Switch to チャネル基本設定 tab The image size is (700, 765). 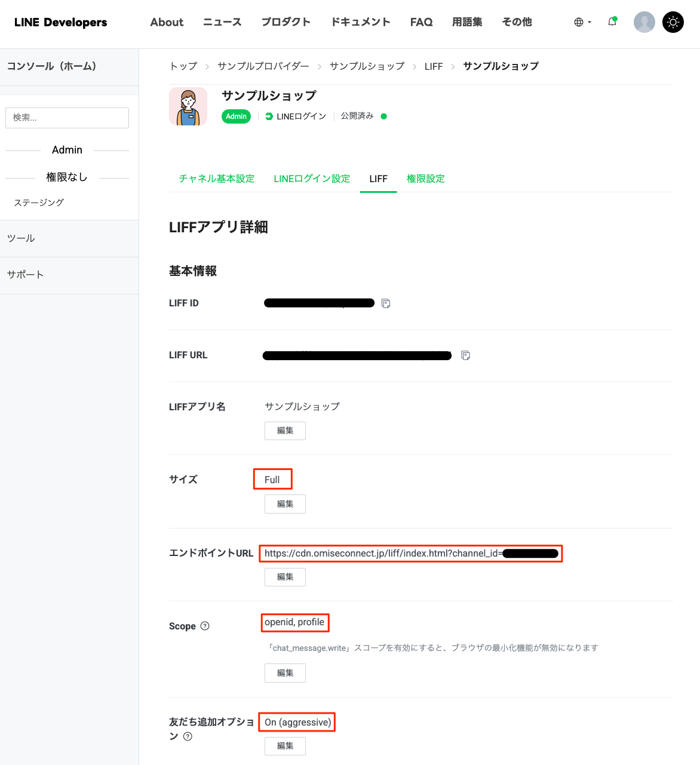click(x=217, y=179)
